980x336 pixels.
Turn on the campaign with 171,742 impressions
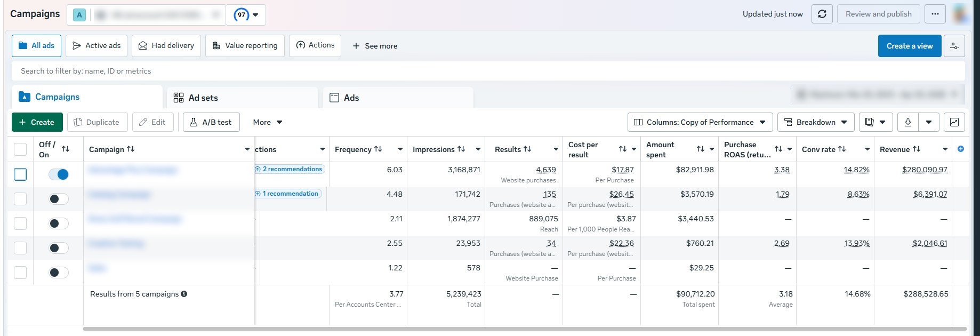[59, 199]
